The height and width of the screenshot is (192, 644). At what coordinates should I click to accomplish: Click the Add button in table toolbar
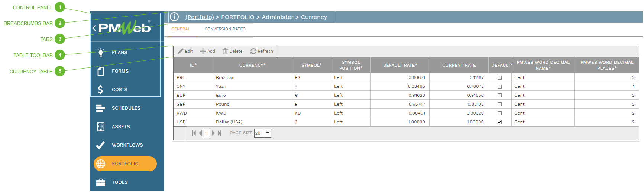pyautogui.click(x=207, y=52)
